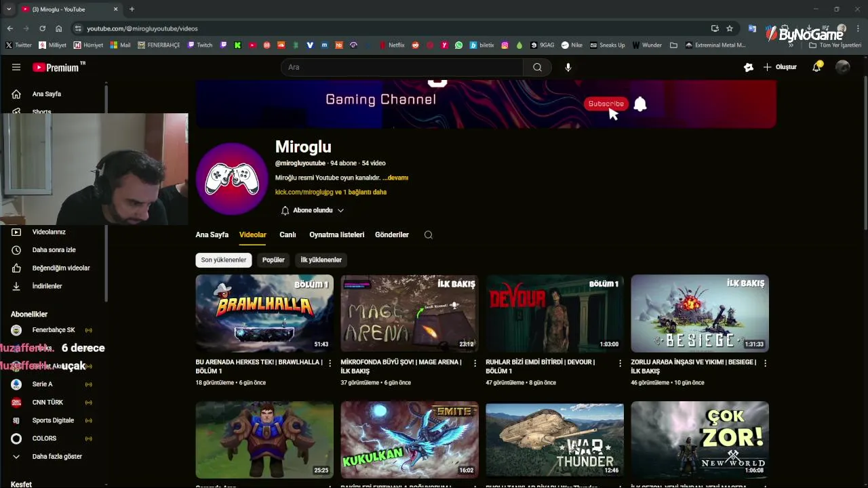
Task: Play the BRAWLHALLA Bölüm 1 video thumbnail
Action: click(264, 313)
